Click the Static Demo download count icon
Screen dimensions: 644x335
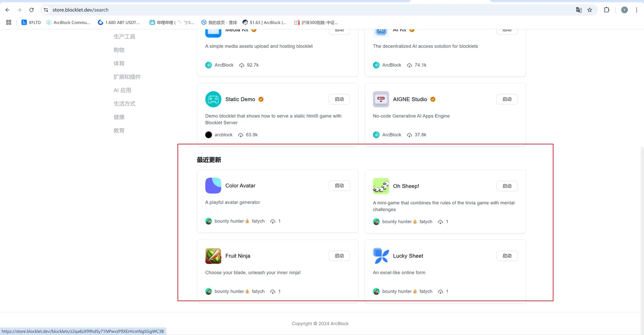click(241, 135)
